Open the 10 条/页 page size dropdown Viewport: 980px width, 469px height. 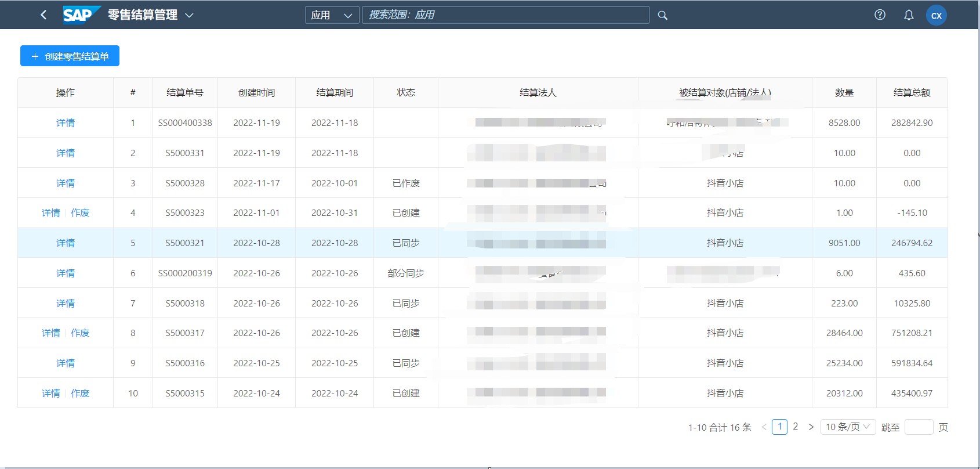(848, 427)
